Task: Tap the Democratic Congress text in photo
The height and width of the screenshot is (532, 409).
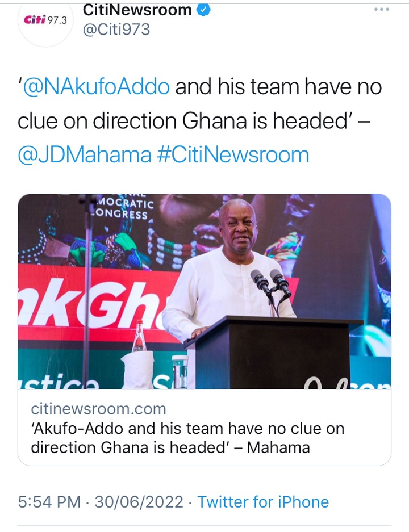Action: point(123,207)
